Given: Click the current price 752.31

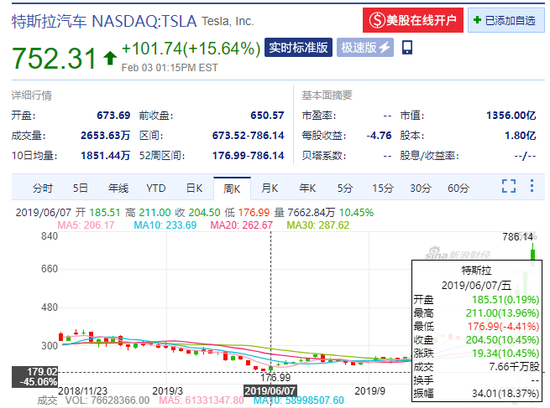Looking at the screenshot, I should (54, 58).
